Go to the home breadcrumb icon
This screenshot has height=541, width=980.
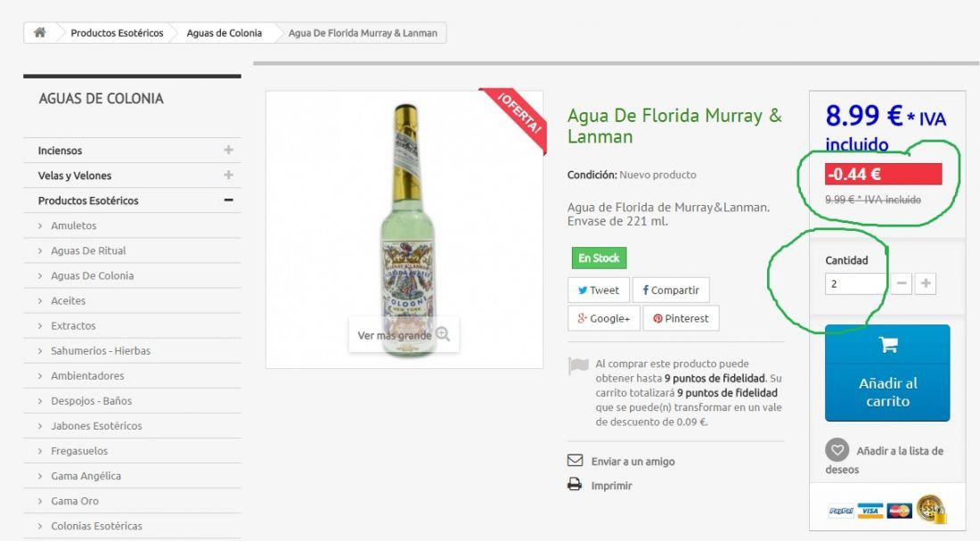click(39, 32)
